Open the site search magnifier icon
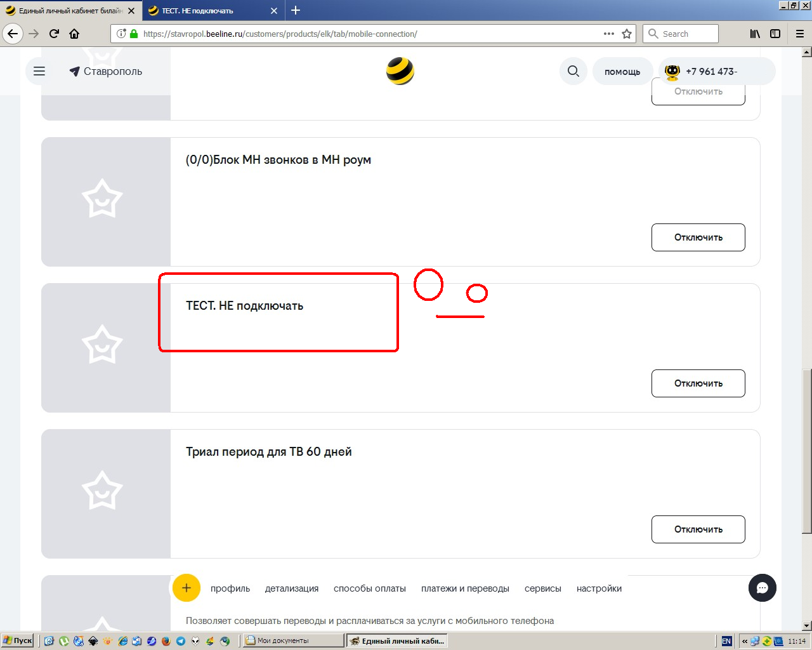The image size is (812, 650). (x=573, y=71)
